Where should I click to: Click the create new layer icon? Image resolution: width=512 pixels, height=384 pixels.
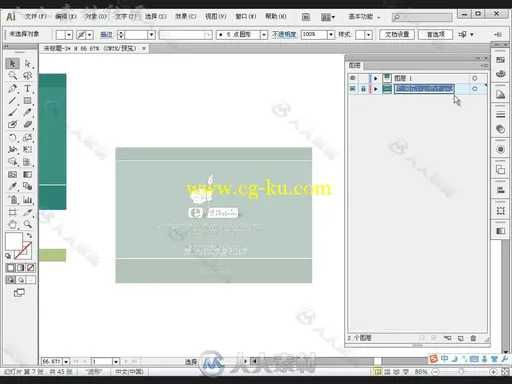(x=460, y=338)
